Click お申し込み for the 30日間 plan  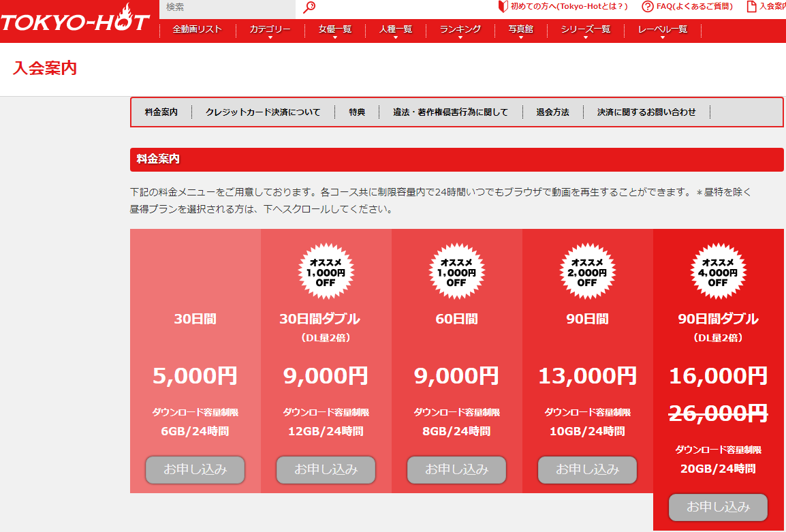click(195, 469)
